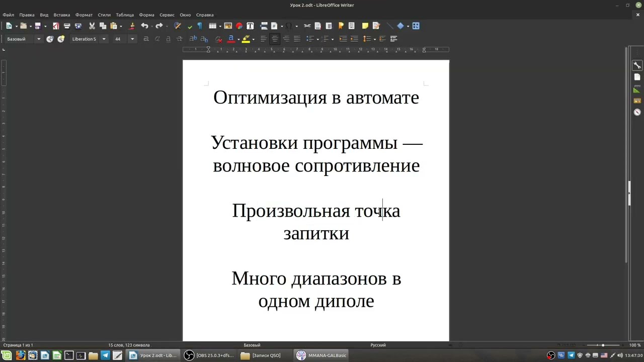This screenshot has height=362, width=644.
Task: Insert a chart using the pie icon
Action: (239, 26)
